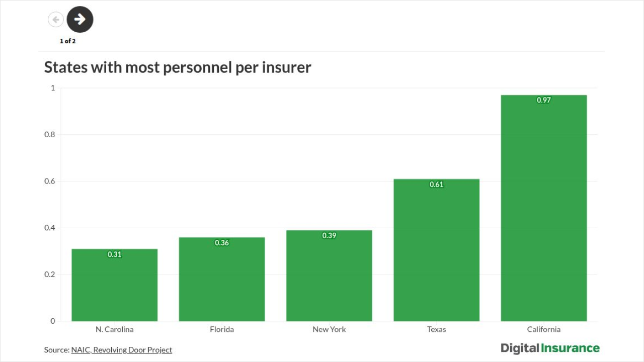Click the Digital Insurance logo
The height and width of the screenshot is (362, 644).
pyautogui.click(x=550, y=348)
